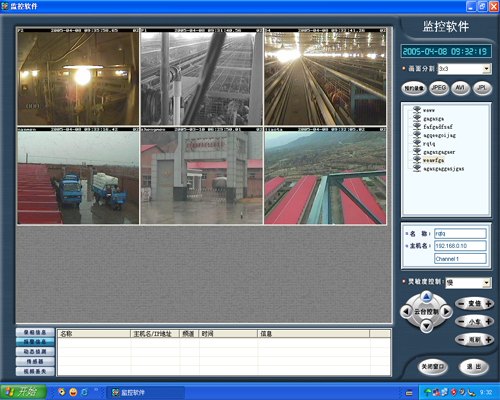Select the blue trucks camera feed
The height and width of the screenshot is (400, 500).
pos(78,176)
